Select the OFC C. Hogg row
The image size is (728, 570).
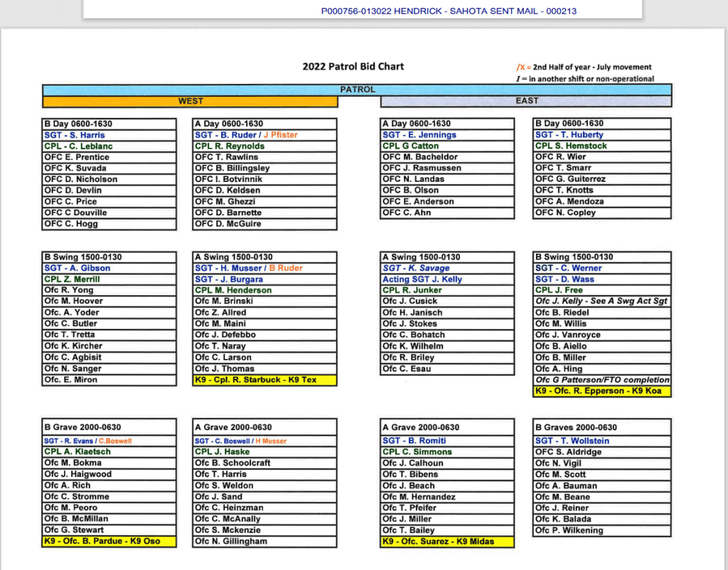click(x=109, y=224)
